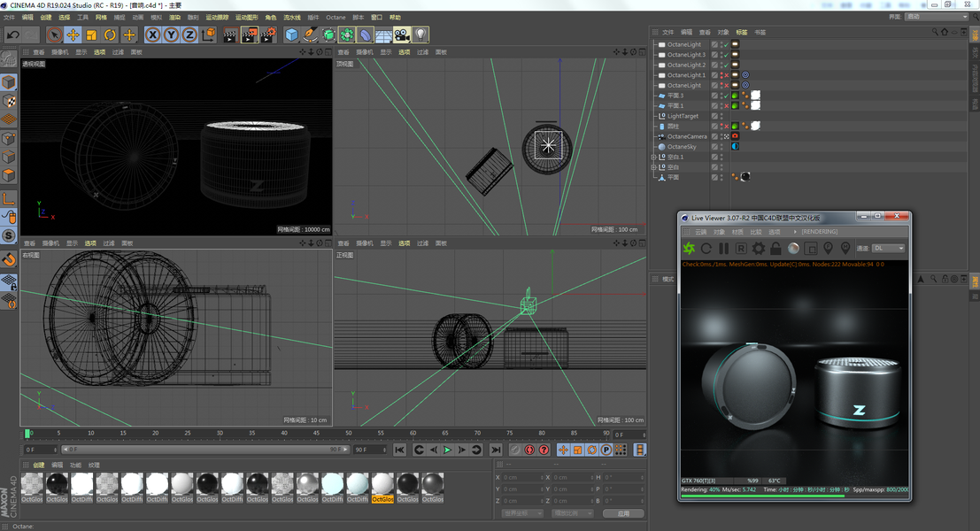Screen dimensions: 980x531
Task: Click the MoGraph cloner flower icon
Action: click(347, 35)
